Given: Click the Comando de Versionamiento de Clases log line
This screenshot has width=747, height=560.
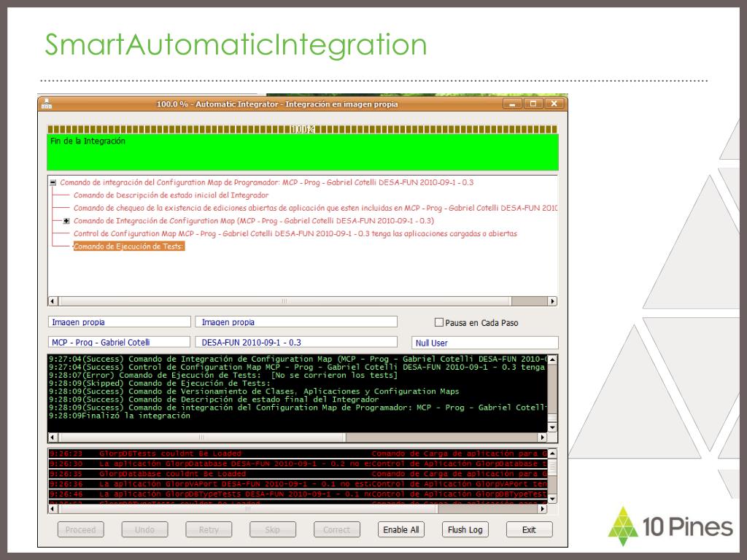Looking at the screenshot, I should pos(254,392).
